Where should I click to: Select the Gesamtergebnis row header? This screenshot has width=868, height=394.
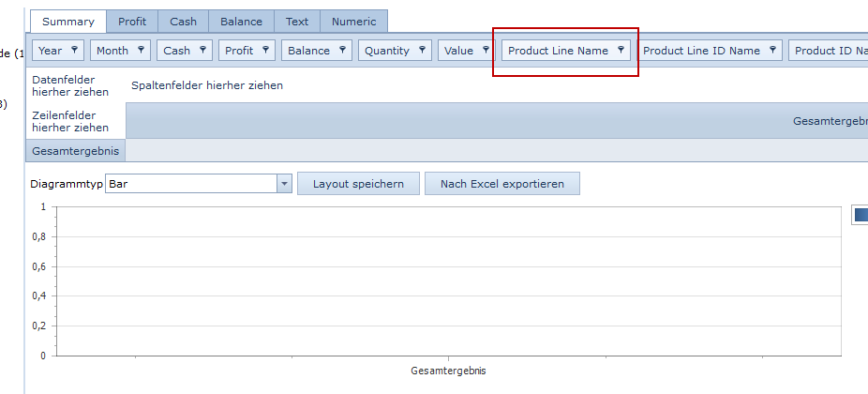(x=75, y=150)
